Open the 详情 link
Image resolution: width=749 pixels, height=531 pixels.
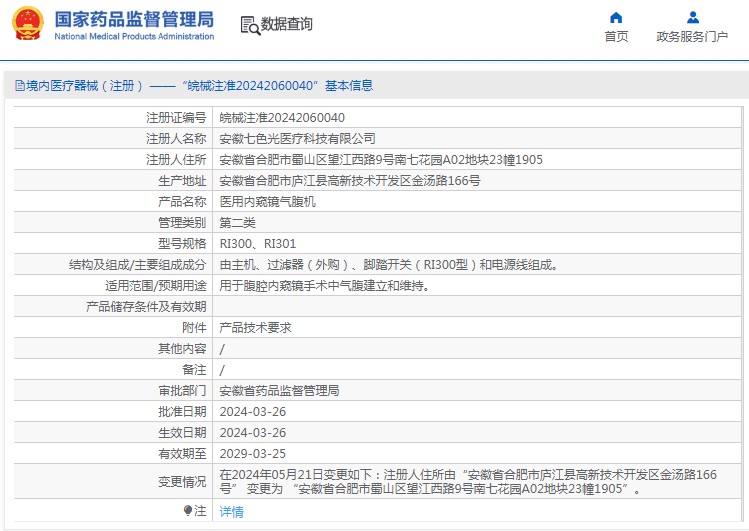(232, 511)
